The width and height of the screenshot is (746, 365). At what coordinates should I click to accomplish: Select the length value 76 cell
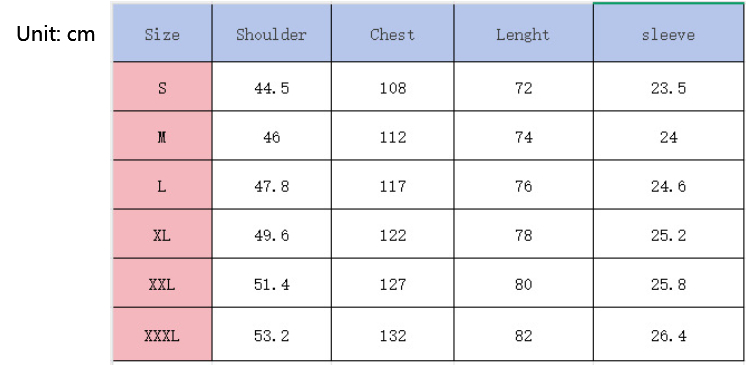pos(523,185)
